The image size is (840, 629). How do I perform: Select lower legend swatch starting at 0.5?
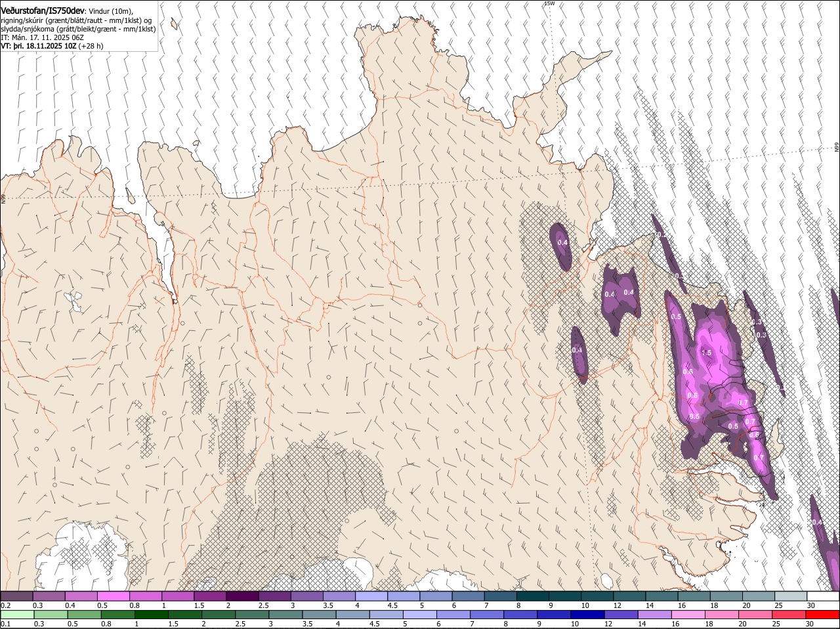[84, 615]
